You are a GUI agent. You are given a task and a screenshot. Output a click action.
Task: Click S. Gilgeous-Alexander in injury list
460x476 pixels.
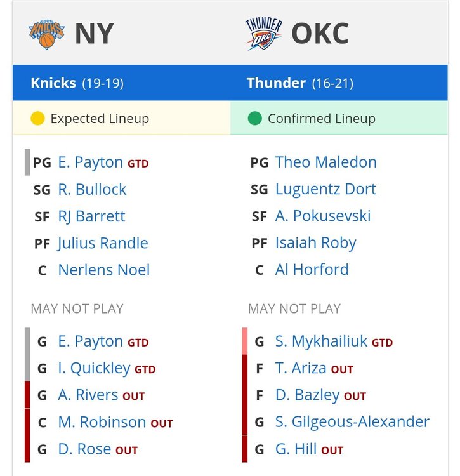click(x=352, y=422)
